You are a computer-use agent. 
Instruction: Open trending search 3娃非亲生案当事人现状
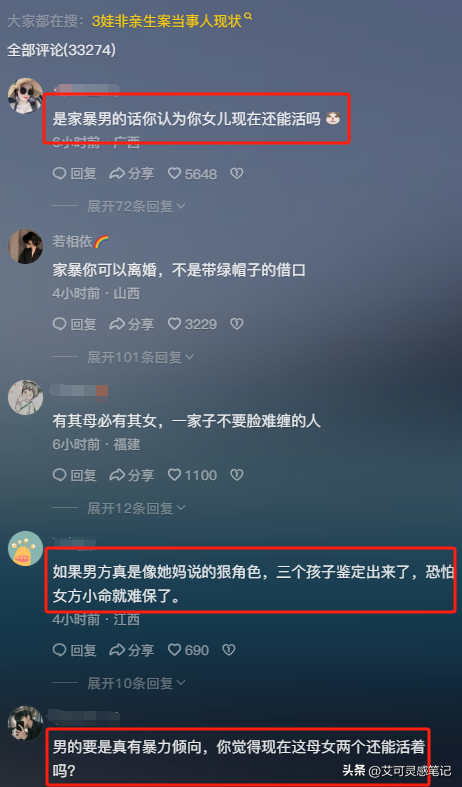pos(167,21)
